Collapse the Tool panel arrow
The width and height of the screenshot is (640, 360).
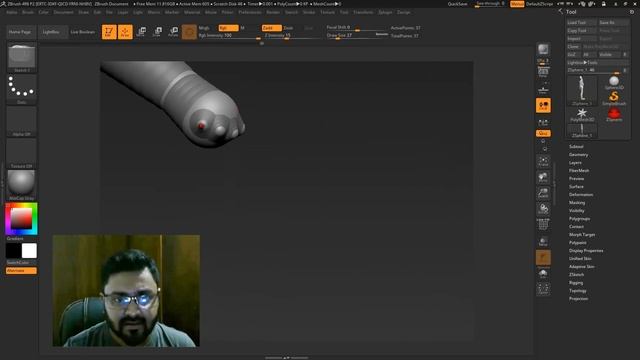(x=561, y=12)
